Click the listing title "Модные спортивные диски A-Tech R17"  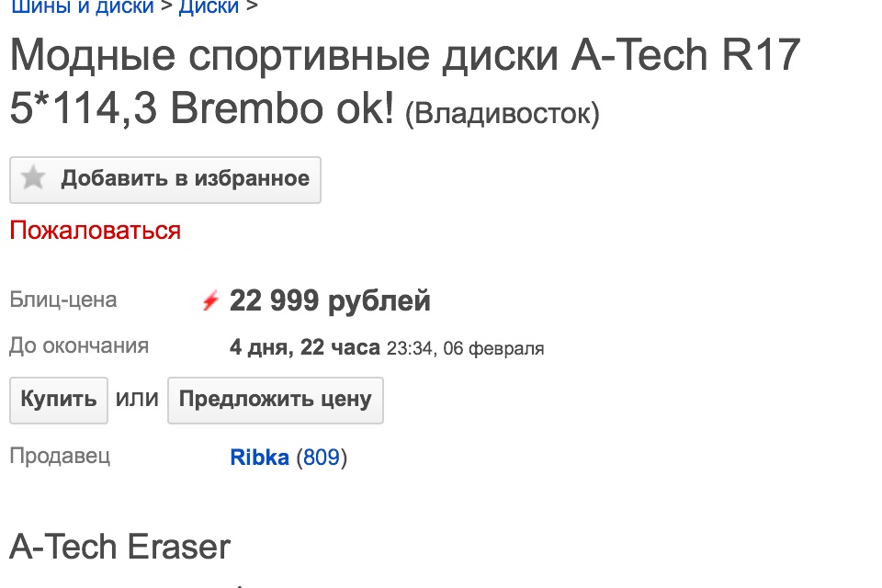pos(404,57)
